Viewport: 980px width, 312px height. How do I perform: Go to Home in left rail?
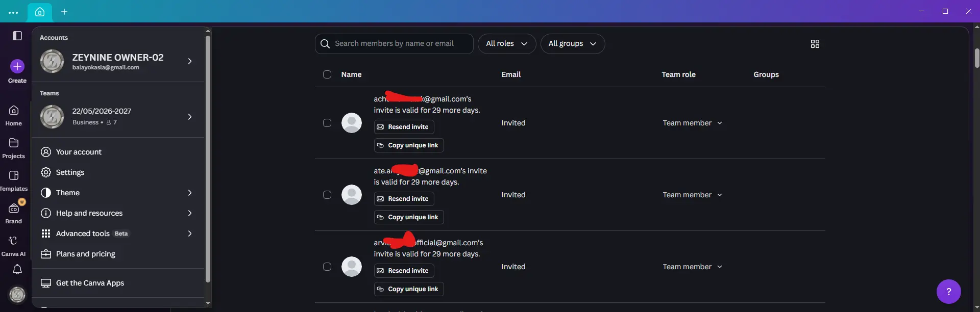pyautogui.click(x=14, y=116)
